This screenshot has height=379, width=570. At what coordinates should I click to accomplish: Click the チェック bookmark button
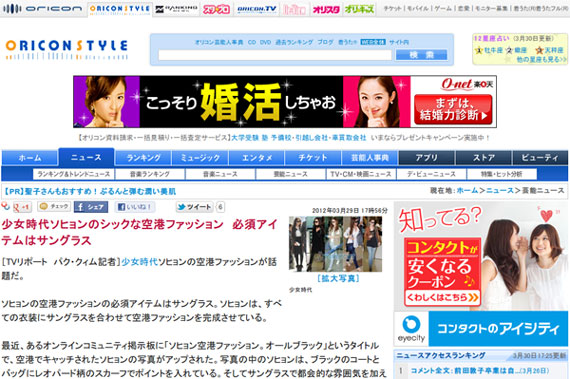54,206
